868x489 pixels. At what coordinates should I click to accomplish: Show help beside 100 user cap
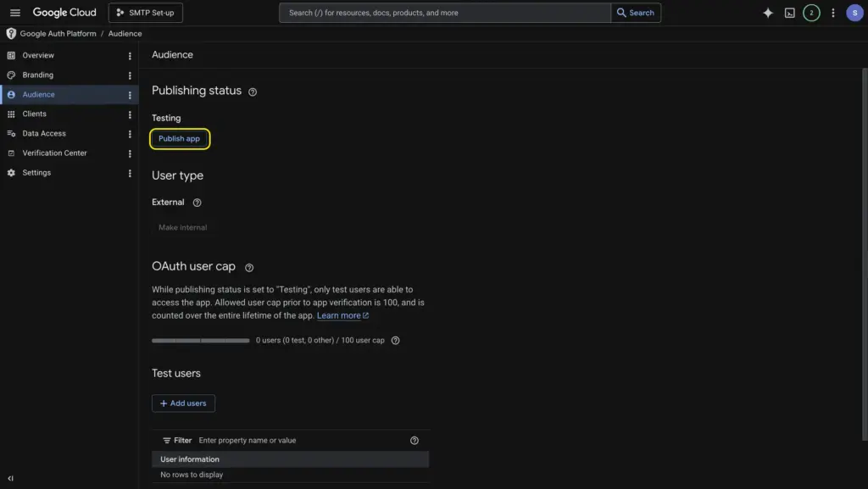point(395,340)
